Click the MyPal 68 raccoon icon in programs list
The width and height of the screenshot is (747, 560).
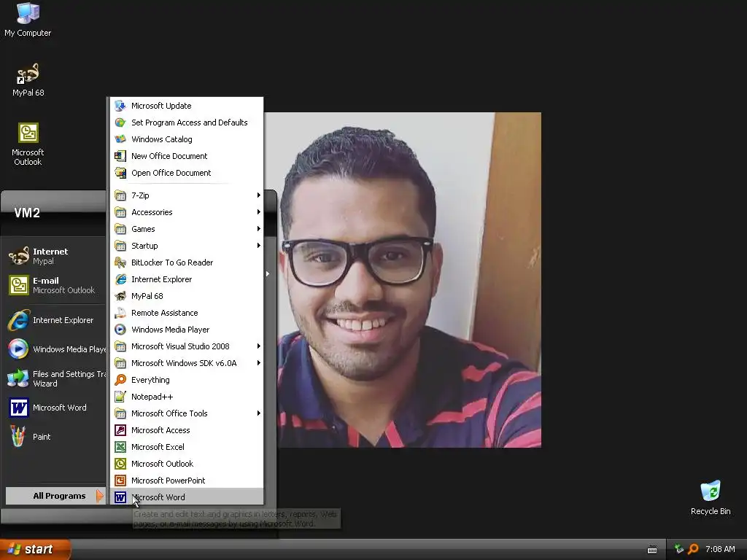120,296
